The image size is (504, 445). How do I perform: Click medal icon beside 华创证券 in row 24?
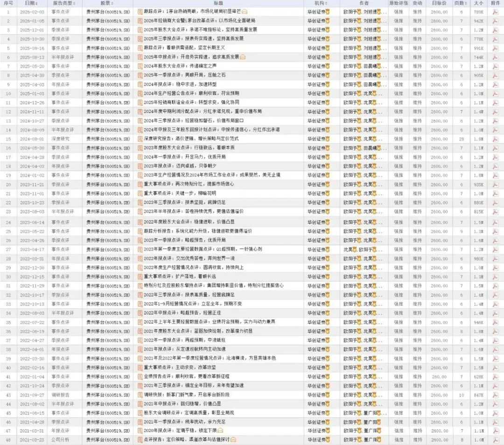pyautogui.click(x=328, y=222)
